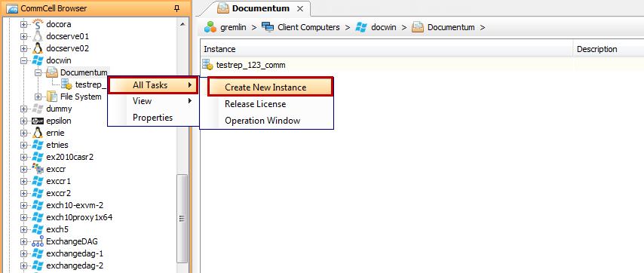644x273 pixels.
Task: Expand the docora tree node
Action: pyautogui.click(x=24, y=24)
